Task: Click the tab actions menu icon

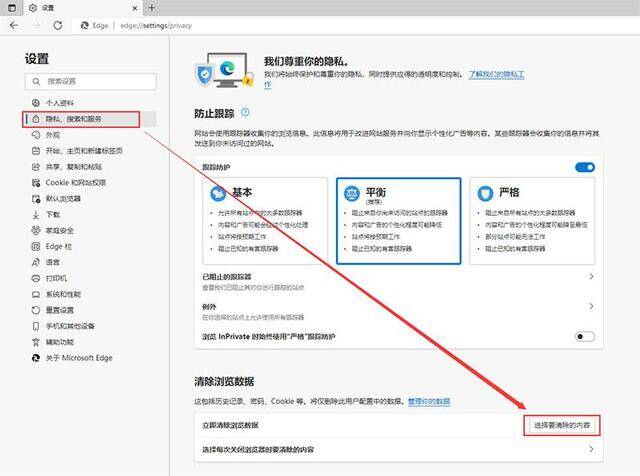Action: coord(12,7)
